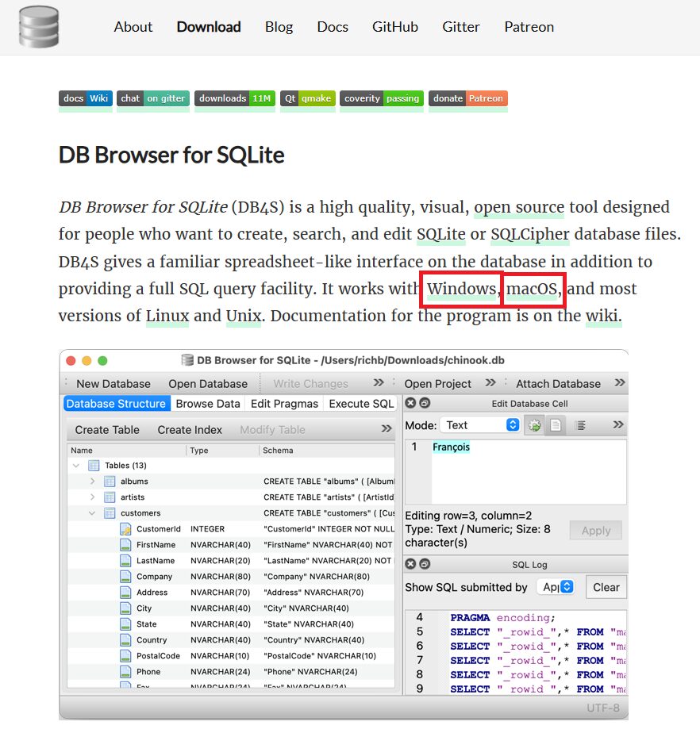Image resolution: width=700 pixels, height=733 pixels.
Task: Open the Linux link in the paragraph
Action: click(x=167, y=316)
